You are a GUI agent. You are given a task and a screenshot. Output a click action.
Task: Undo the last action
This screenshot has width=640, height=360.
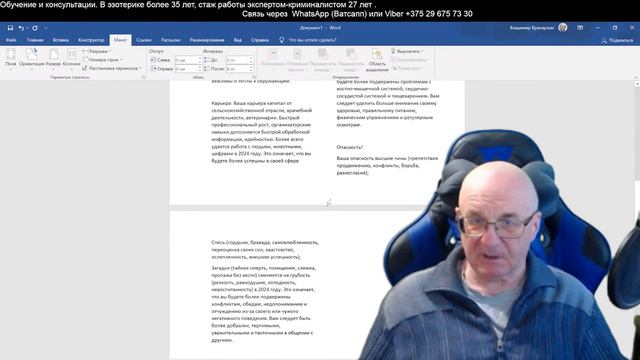click(x=20, y=28)
